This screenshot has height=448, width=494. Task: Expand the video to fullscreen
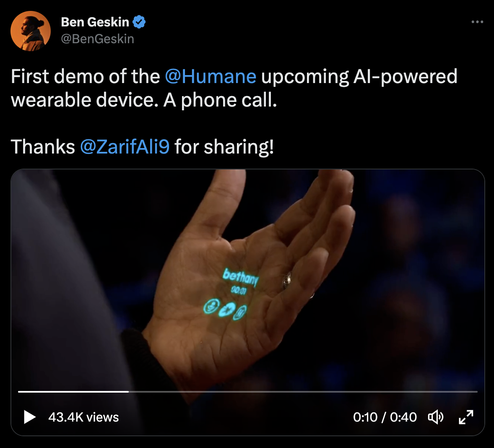(x=466, y=417)
